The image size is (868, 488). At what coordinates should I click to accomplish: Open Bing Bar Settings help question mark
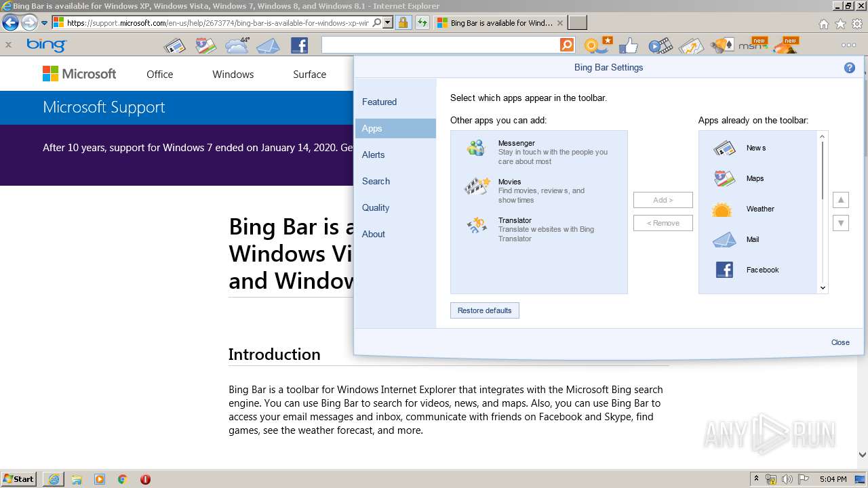pyautogui.click(x=849, y=68)
